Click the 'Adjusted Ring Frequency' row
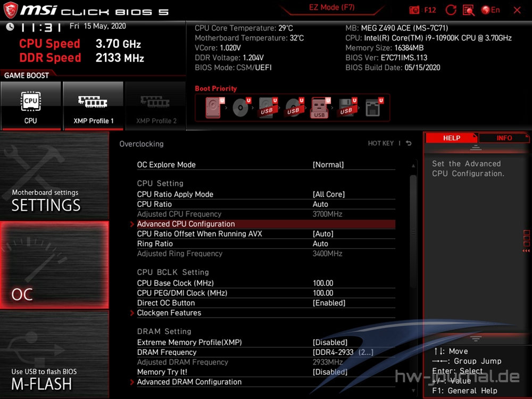Screen dimensions: 532x399 click(x=266, y=253)
